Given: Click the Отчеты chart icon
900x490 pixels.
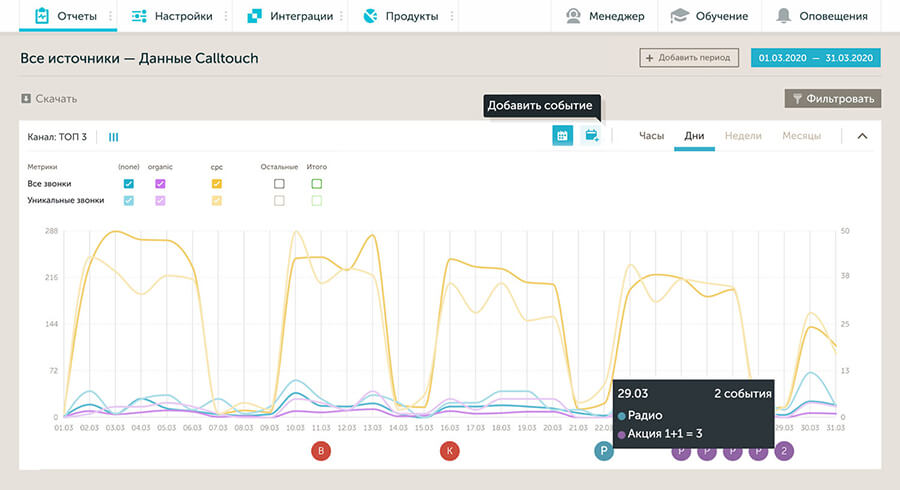Looking at the screenshot, I should [42, 16].
